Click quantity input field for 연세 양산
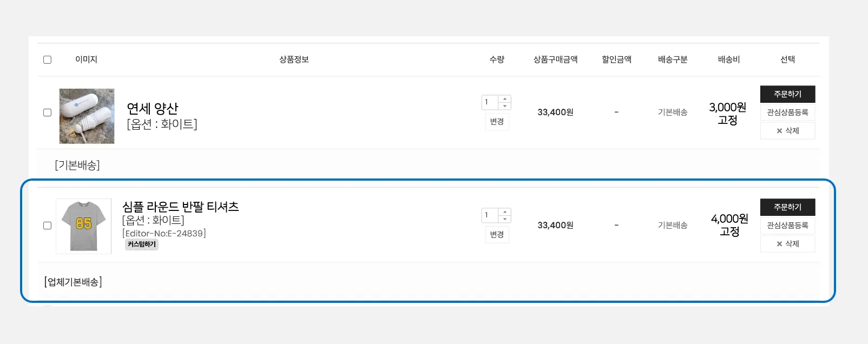The image size is (868, 344). pos(490,102)
